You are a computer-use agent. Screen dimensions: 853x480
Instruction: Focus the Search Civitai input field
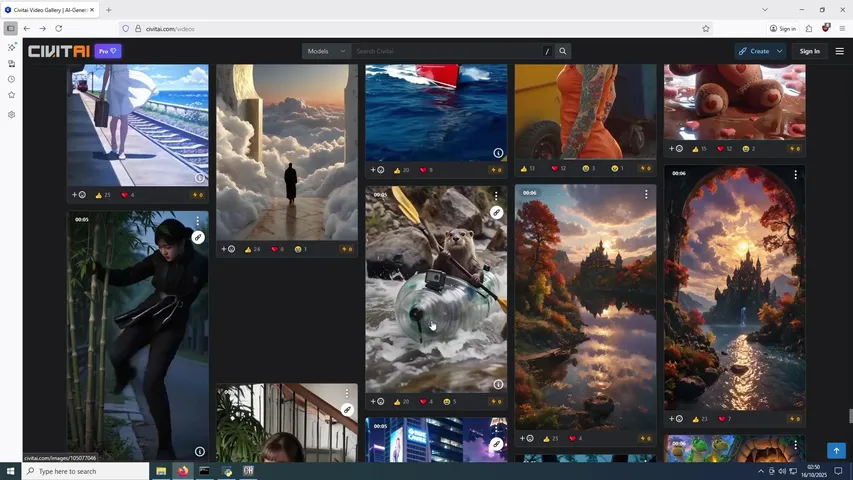pyautogui.click(x=446, y=51)
